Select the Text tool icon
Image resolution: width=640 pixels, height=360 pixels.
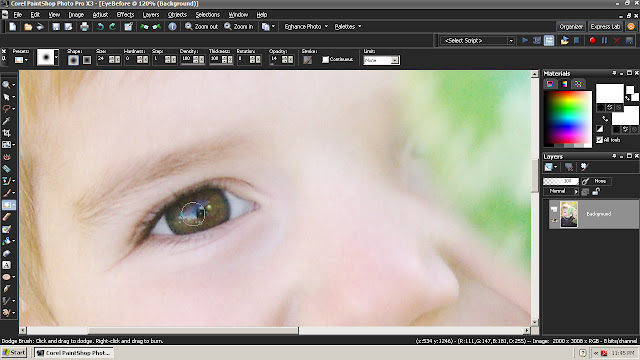point(7,265)
